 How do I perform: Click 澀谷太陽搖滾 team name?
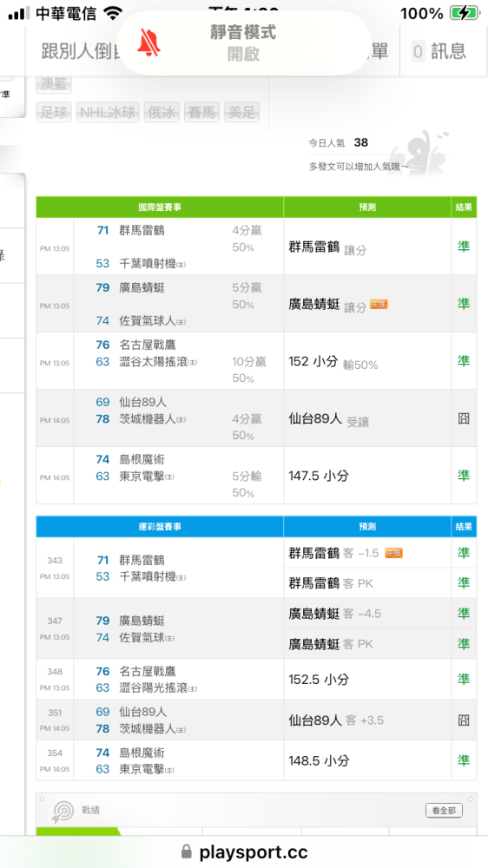(x=153, y=362)
